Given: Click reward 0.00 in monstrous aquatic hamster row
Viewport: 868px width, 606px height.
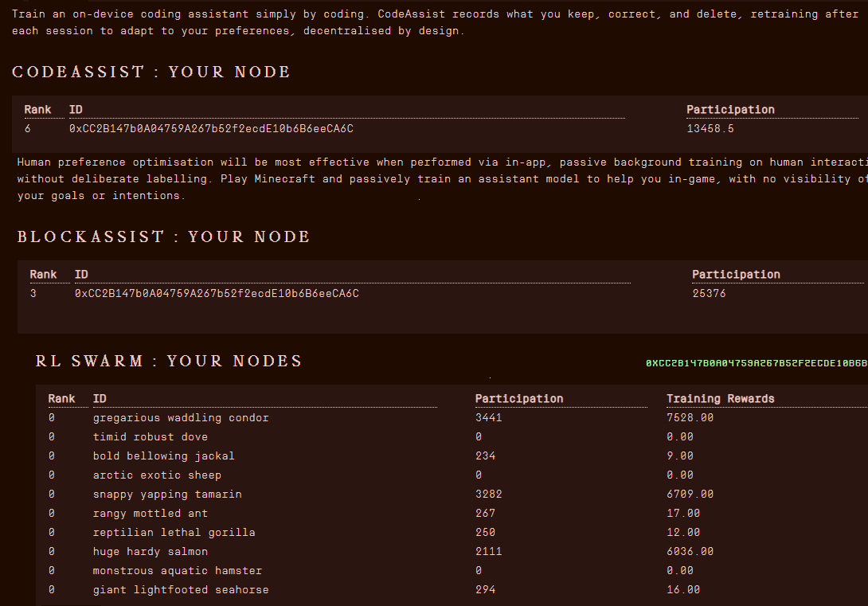Looking at the screenshot, I should coord(680,571).
